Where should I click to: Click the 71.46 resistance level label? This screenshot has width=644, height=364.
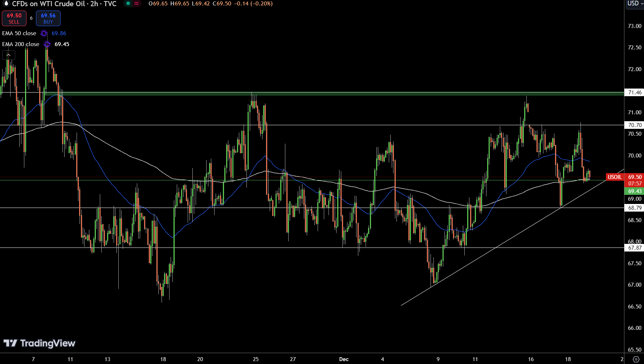(x=635, y=93)
